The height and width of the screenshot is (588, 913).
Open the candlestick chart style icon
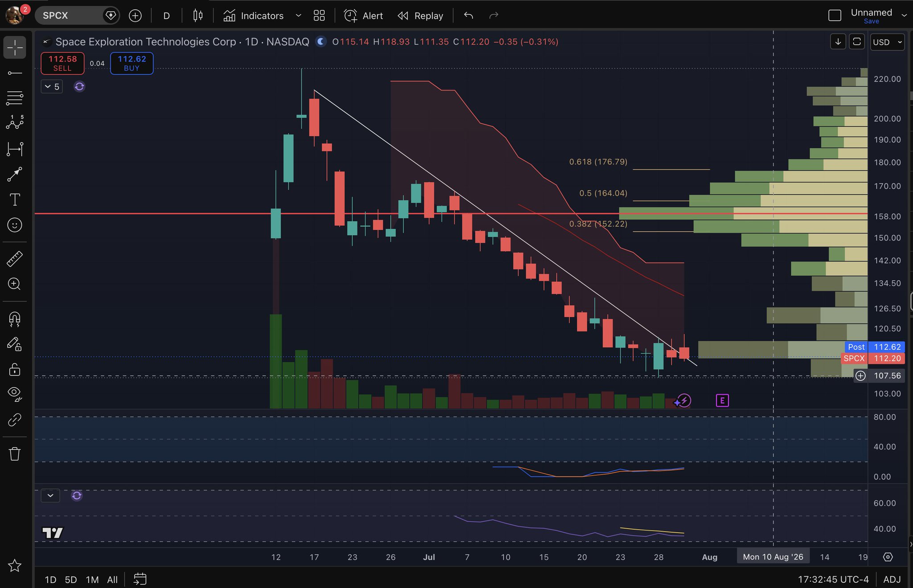point(198,16)
